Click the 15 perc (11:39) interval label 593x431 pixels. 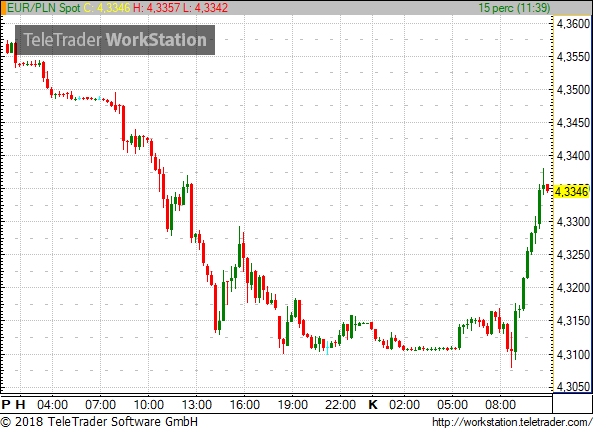[514, 8]
